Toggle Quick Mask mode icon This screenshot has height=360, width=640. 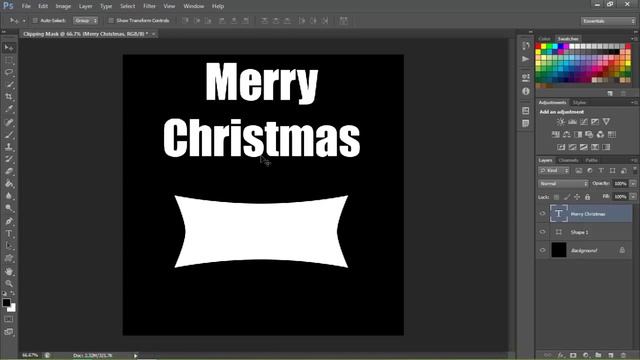click(x=9, y=319)
